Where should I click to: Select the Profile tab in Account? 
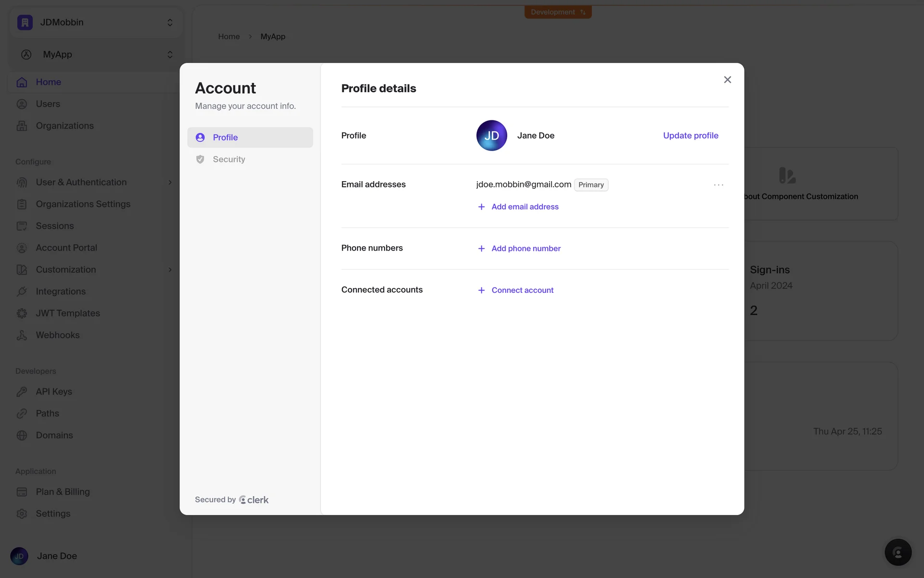[225, 138]
